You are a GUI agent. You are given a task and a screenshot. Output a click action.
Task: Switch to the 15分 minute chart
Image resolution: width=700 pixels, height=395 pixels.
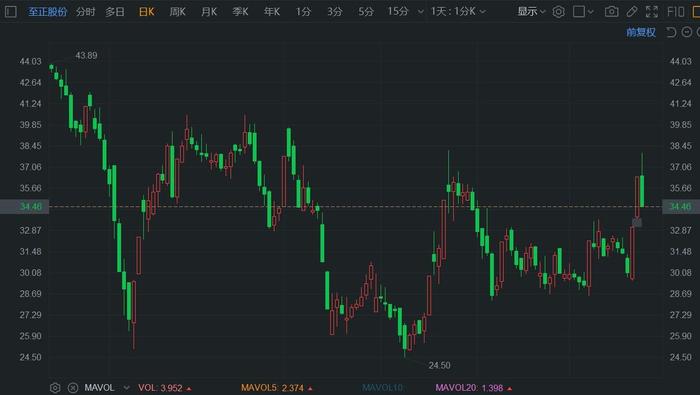398,12
